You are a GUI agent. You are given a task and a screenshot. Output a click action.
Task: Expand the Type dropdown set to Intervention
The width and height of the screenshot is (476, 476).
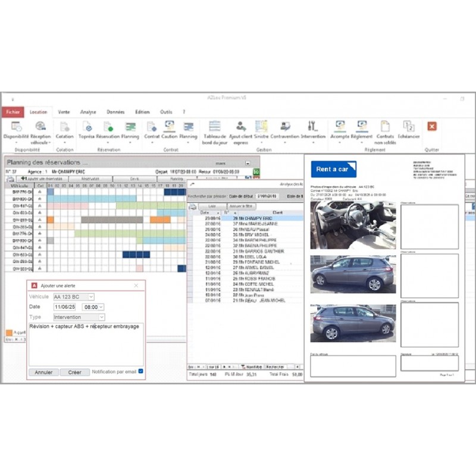102,317
